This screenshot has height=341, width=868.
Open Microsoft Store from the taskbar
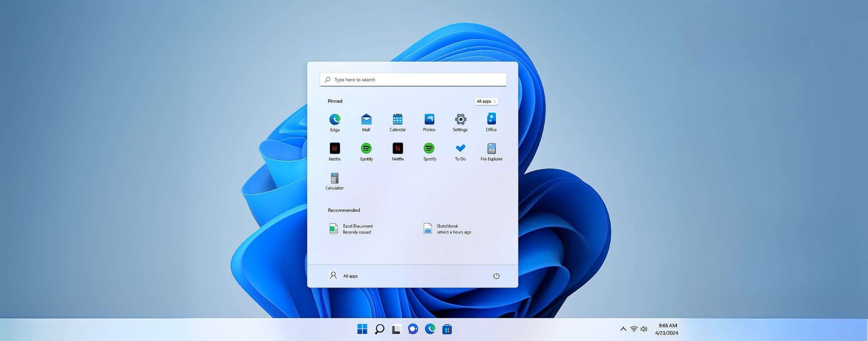pyautogui.click(x=447, y=329)
